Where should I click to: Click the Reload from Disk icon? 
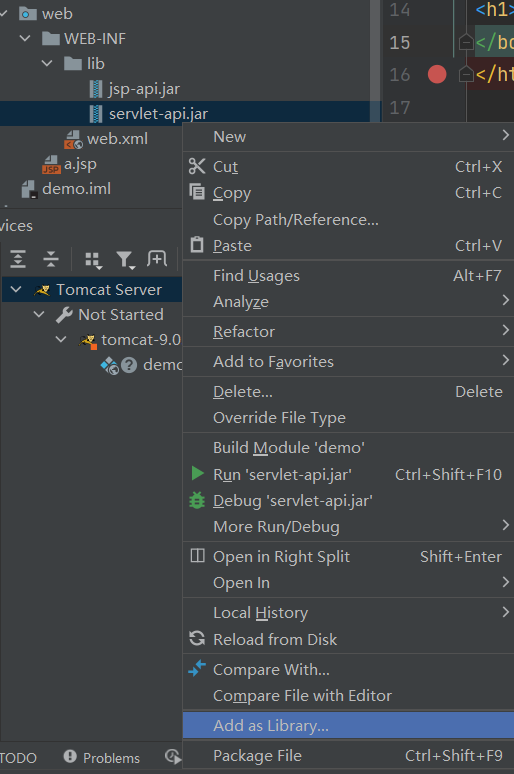[x=197, y=638]
